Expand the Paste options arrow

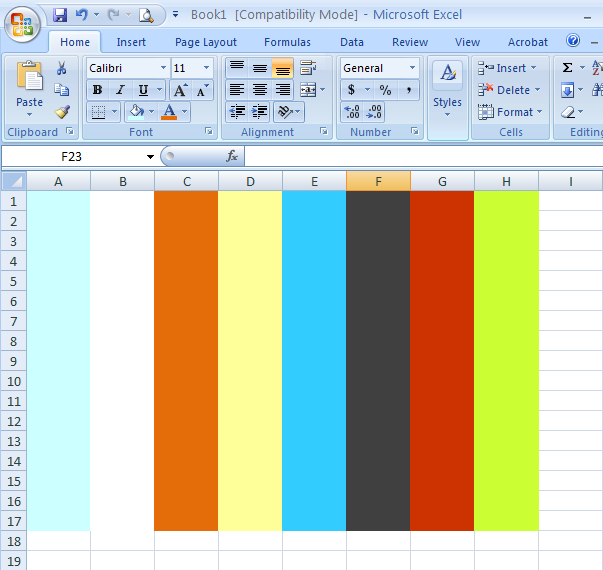(x=30, y=115)
